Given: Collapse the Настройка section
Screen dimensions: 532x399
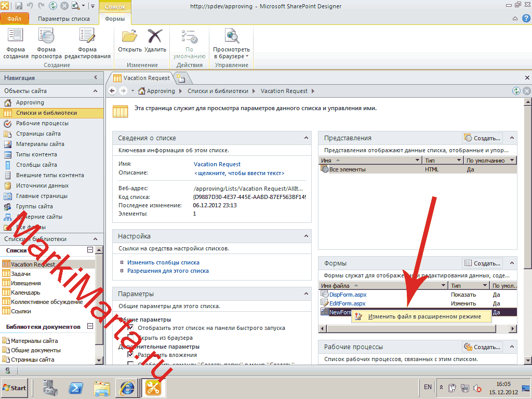Looking at the screenshot, I should (306, 236).
